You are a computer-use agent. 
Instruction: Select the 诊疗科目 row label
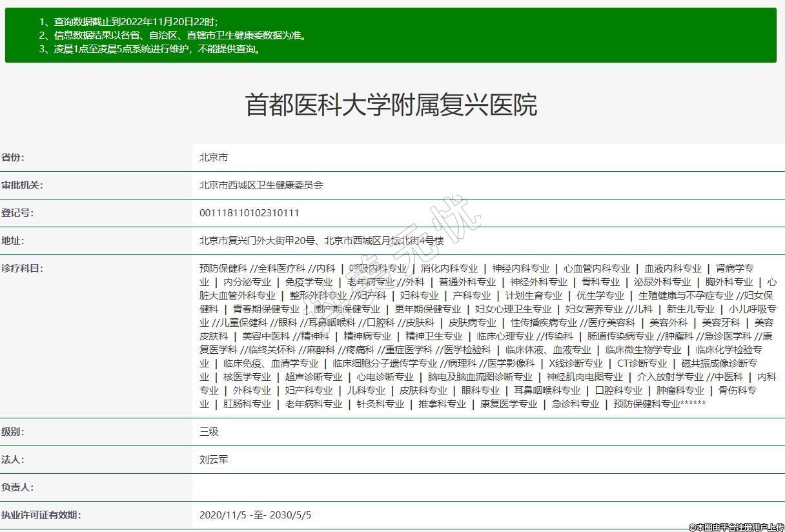(x=22, y=269)
